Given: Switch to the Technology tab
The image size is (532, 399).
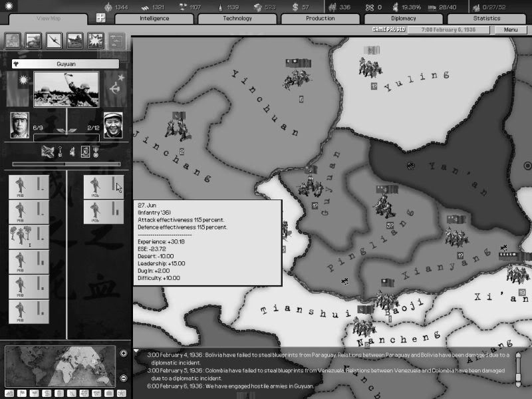Looking at the screenshot, I should 237,19.
